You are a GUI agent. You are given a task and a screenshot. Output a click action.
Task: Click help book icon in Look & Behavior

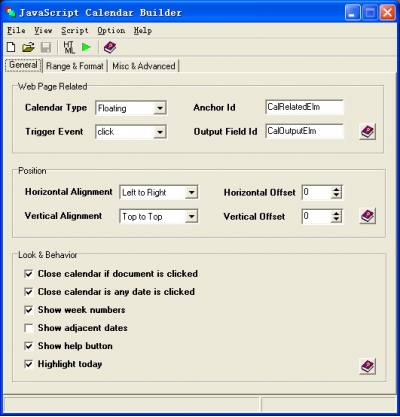click(368, 366)
